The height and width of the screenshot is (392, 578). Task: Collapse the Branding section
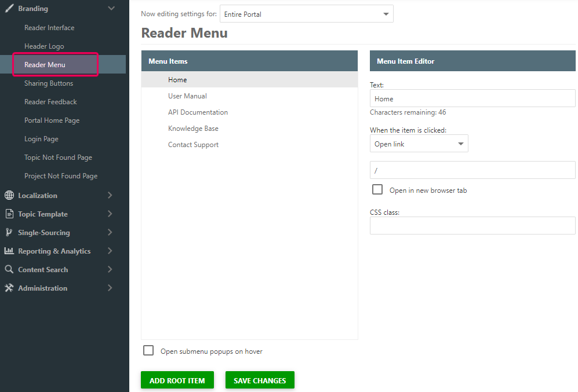pyautogui.click(x=112, y=8)
